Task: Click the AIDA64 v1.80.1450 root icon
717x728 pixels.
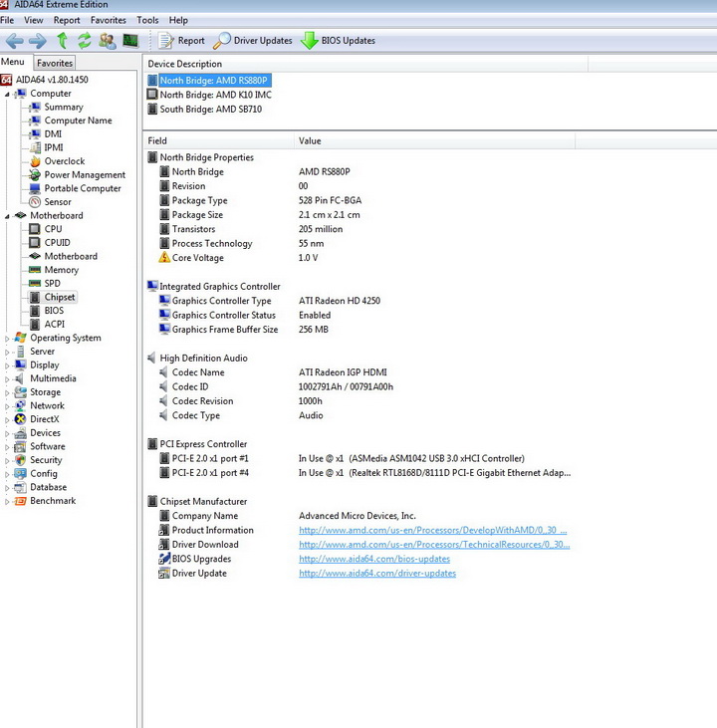Action: coord(6,80)
